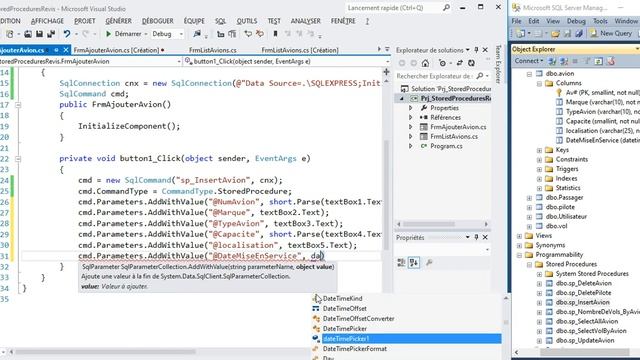This screenshot has height=360, width=640.
Task: Click the stop icon in Object Explorer toolbar
Action: click(575, 61)
